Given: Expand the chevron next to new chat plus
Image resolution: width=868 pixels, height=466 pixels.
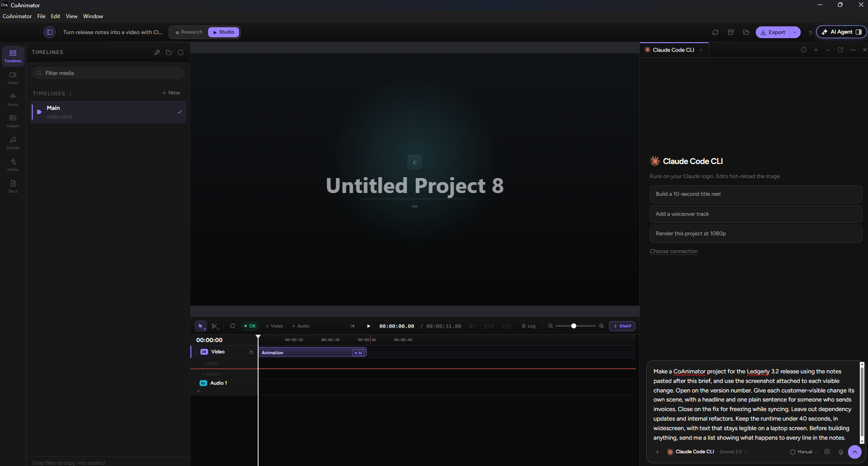Looking at the screenshot, I should coord(828,50).
